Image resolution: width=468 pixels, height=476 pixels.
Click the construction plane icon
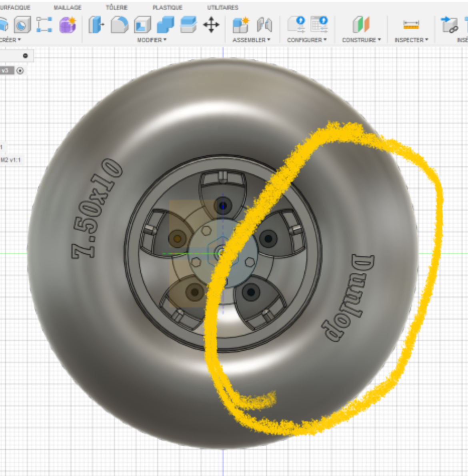tap(361, 24)
